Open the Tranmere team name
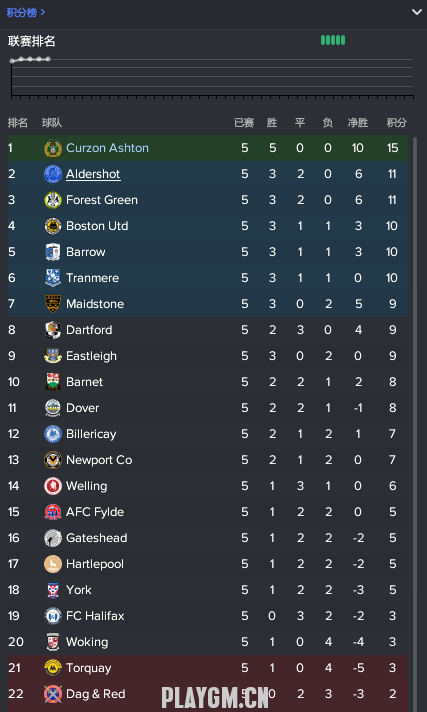The height and width of the screenshot is (712, 427). tap(92, 278)
